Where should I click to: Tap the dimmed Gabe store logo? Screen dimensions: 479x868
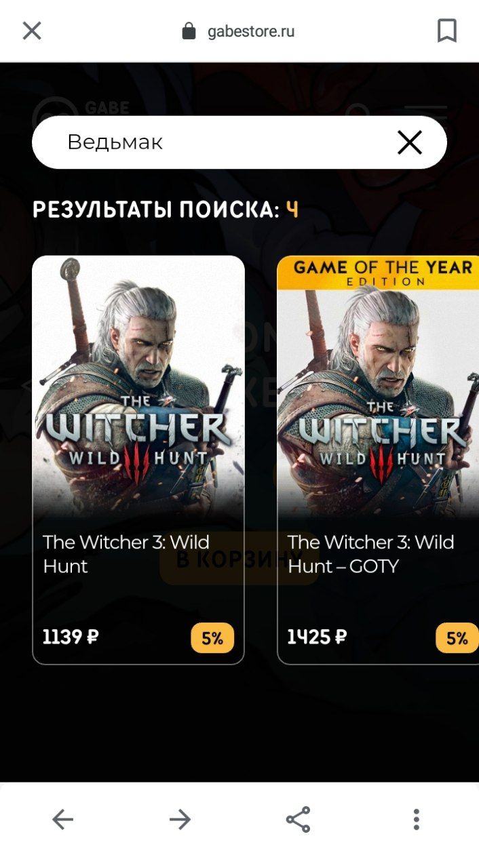81,106
